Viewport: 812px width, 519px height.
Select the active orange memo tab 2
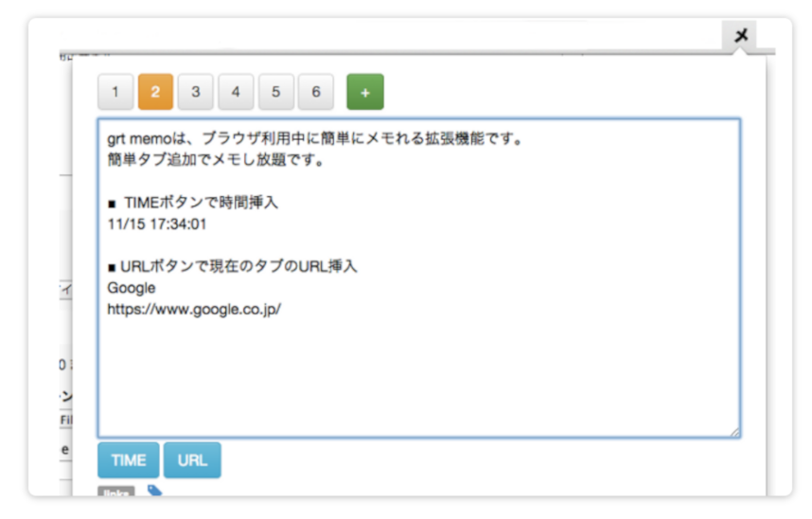155,92
